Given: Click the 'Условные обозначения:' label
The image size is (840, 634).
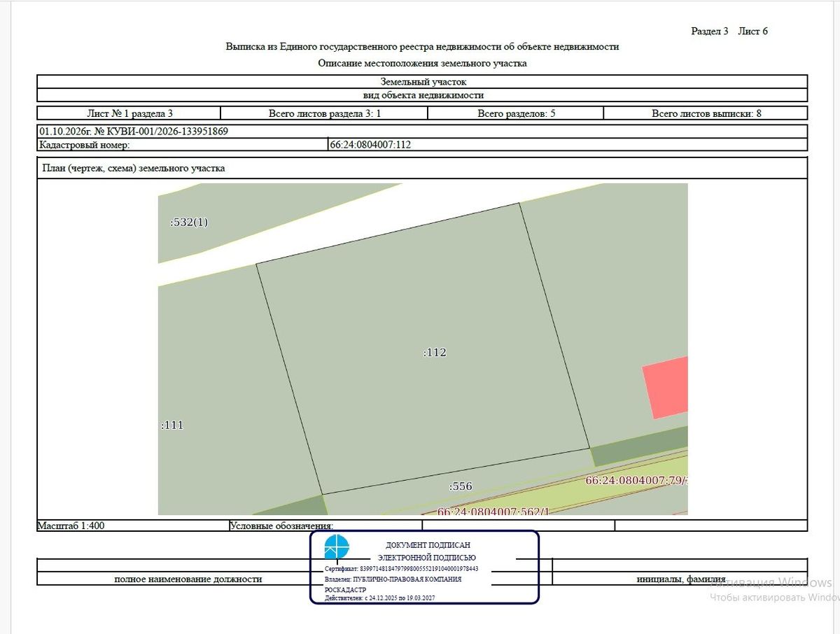Looking at the screenshot, I should pyautogui.click(x=281, y=526).
